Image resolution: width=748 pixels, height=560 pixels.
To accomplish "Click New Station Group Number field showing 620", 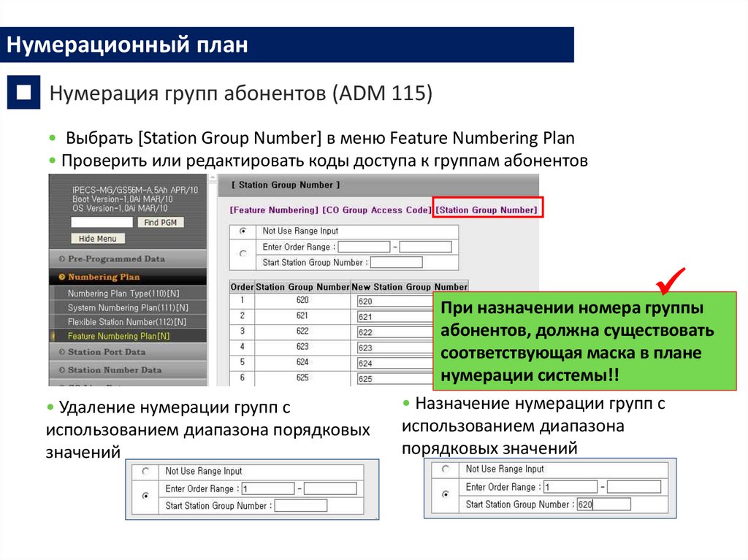I will pos(395,302).
